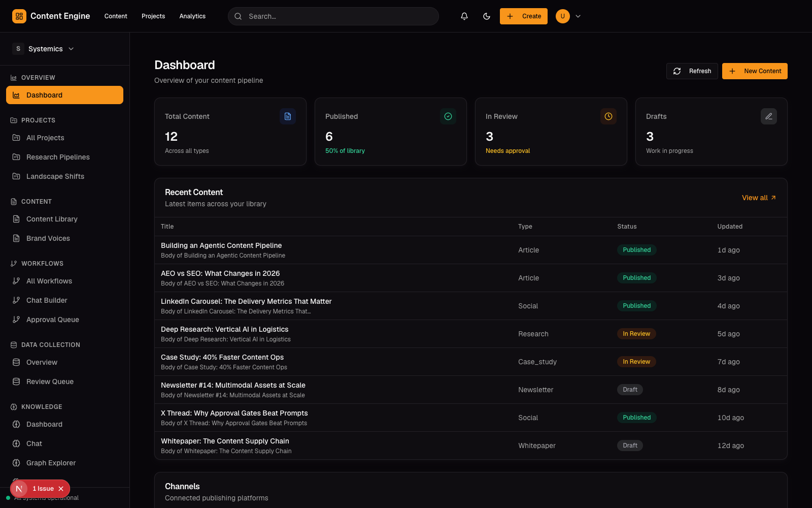Click the Brand Voices document icon
This screenshot has width=812, height=508.
coord(16,238)
